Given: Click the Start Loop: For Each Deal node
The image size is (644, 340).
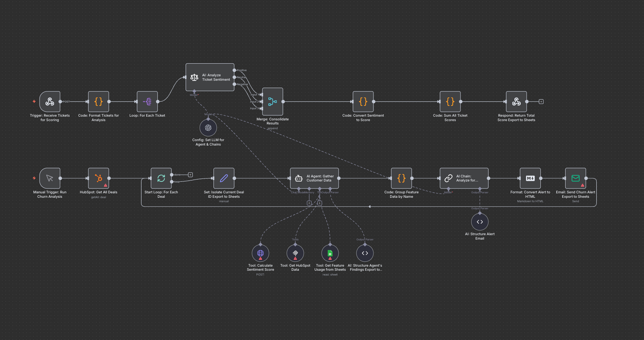Looking at the screenshot, I should (161, 178).
